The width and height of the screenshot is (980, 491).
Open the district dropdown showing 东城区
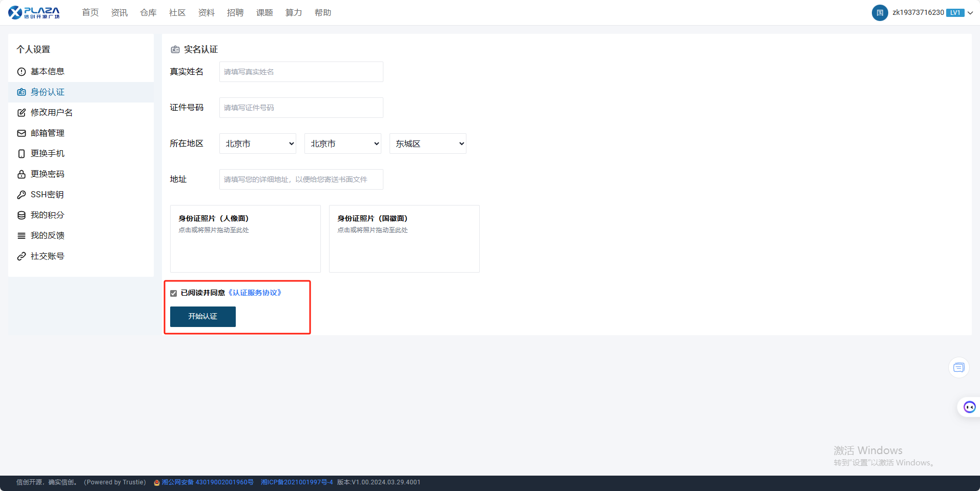tap(427, 144)
